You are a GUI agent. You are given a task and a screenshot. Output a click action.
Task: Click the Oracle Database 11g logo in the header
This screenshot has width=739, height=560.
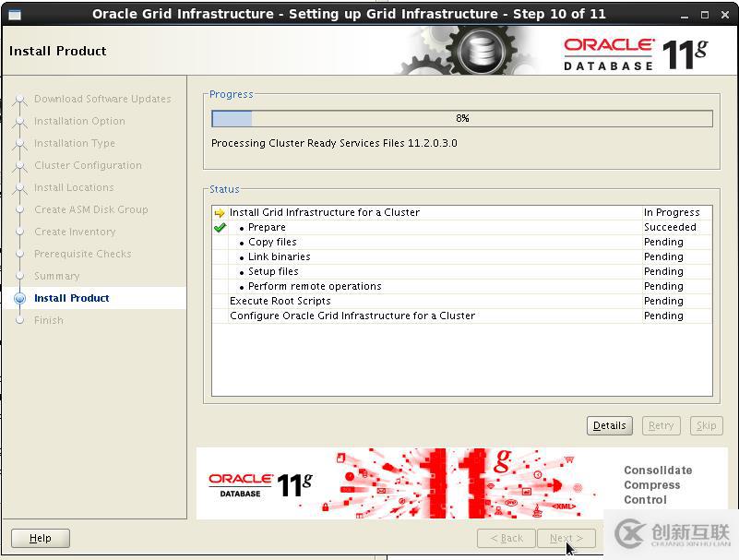tap(636, 55)
